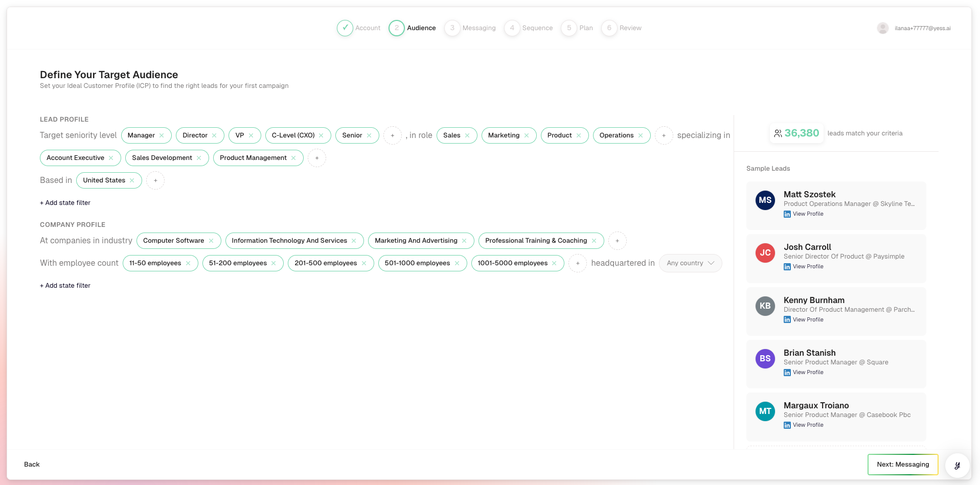Switch to the Account step
The height and width of the screenshot is (485, 980).
point(359,28)
